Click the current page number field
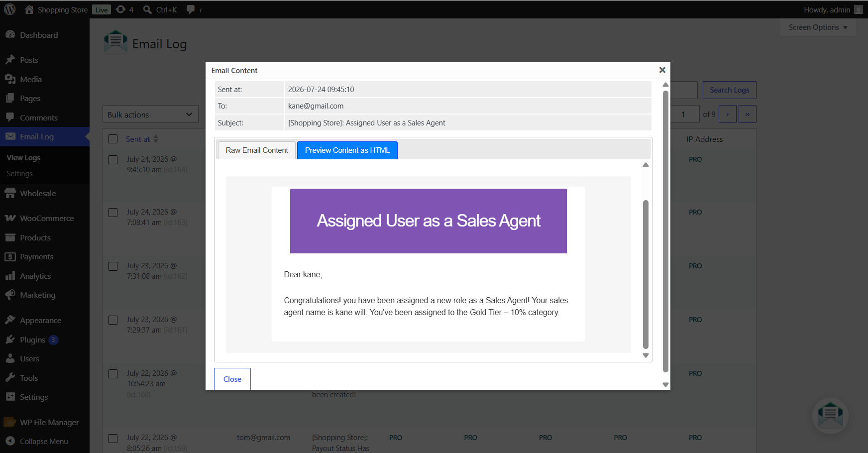The height and width of the screenshot is (453, 868). tap(683, 114)
